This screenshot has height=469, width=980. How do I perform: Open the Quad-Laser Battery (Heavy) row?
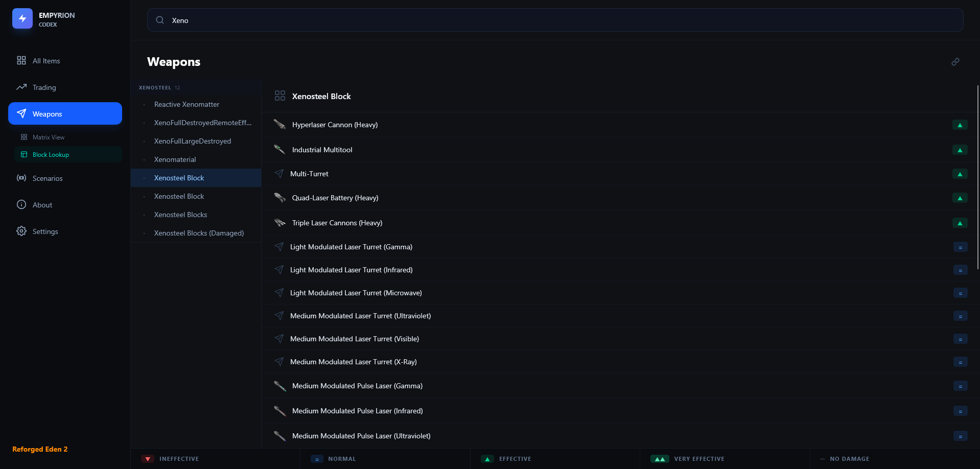pos(335,198)
